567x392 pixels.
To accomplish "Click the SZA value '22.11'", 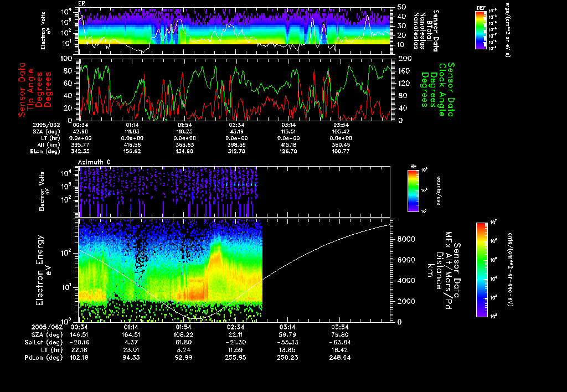I will [x=235, y=334].
